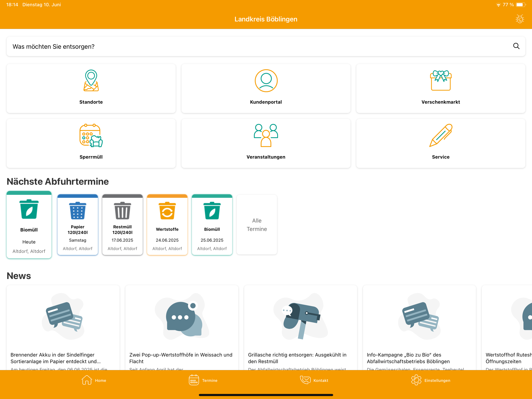
Task: Open the Verschenkmarkt gift box icon
Action: coord(441,80)
